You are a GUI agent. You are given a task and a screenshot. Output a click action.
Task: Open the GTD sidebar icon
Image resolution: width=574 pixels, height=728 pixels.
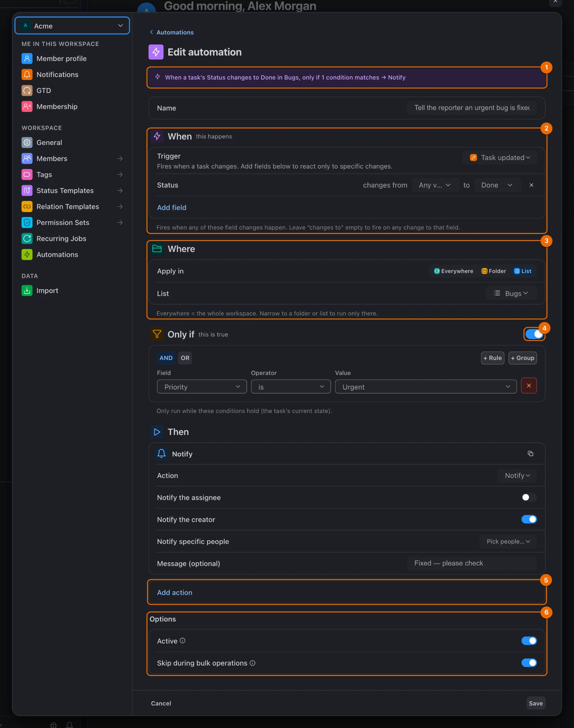tap(27, 90)
